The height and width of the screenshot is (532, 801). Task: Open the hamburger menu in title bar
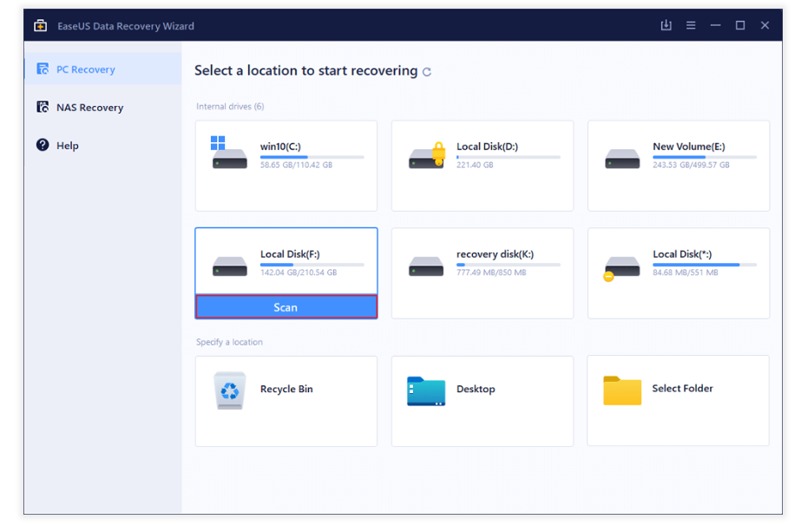click(691, 26)
